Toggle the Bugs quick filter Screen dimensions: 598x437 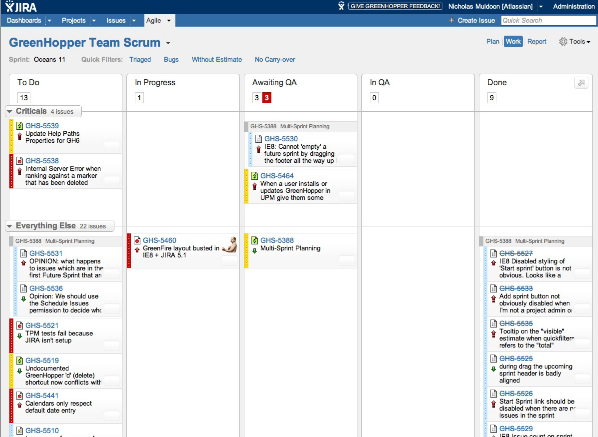(171, 59)
